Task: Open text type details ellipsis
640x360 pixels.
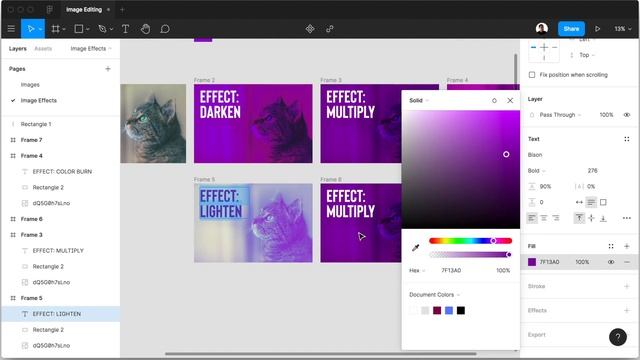Action: coord(627,218)
